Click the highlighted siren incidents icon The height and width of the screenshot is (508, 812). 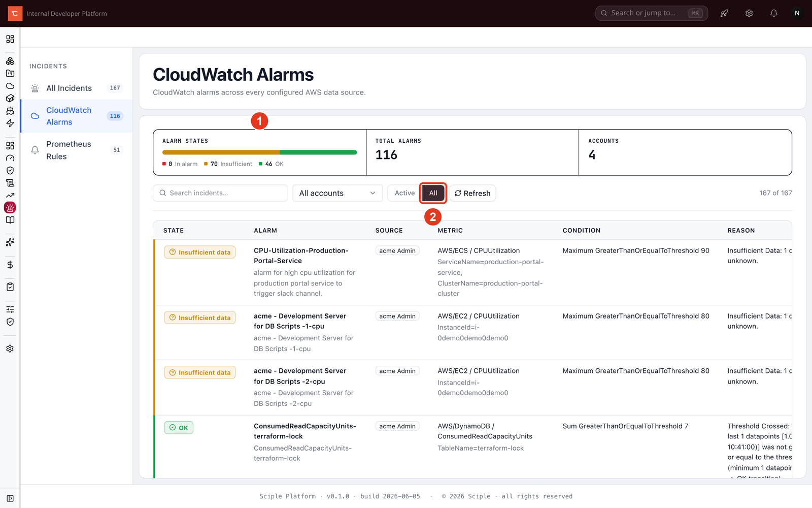pos(10,208)
